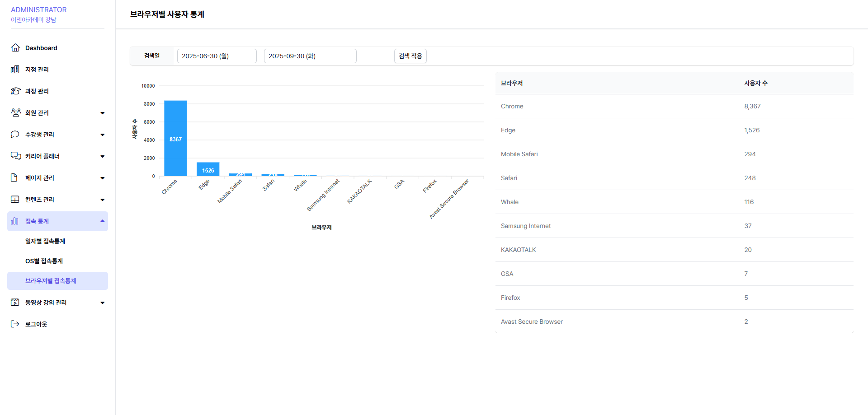Viewport: 868px width, 415px height.
Task: Click the 커리어 플래너 chat icon
Action: pos(15,156)
